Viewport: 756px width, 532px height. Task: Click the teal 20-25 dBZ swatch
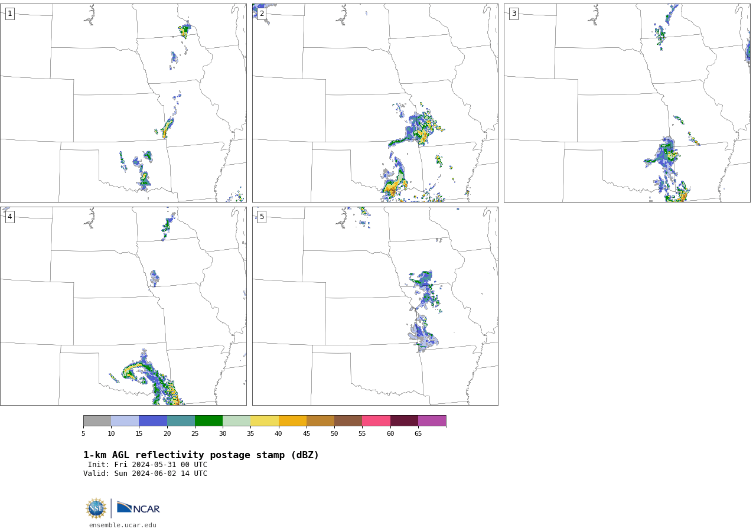coord(181,421)
